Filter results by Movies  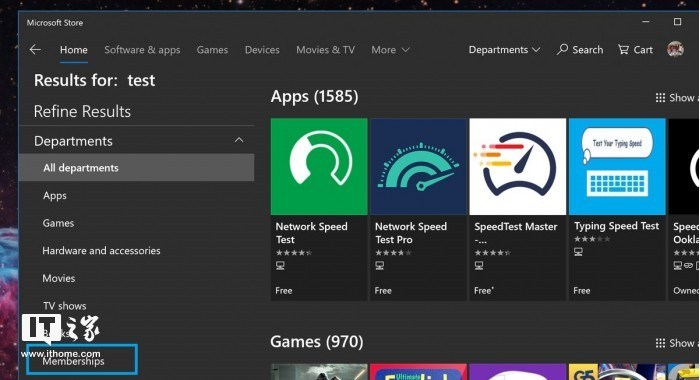(x=58, y=278)
